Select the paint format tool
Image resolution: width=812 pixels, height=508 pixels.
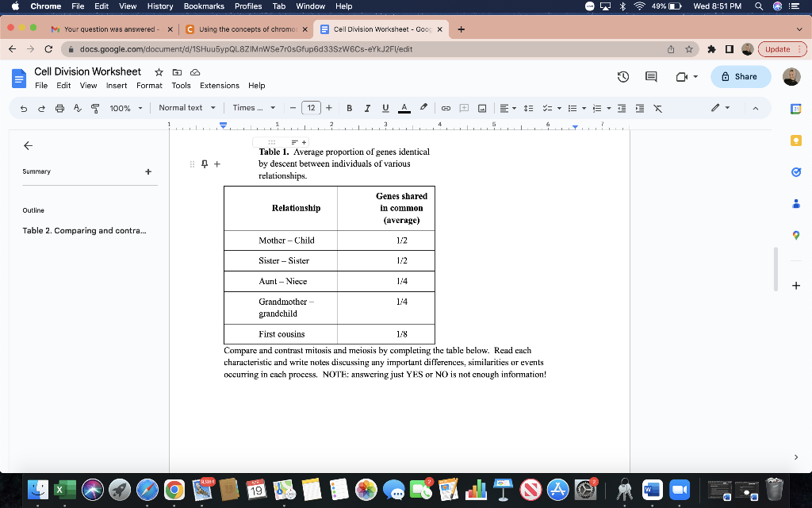pyautogui.click(x=94, y=108)
